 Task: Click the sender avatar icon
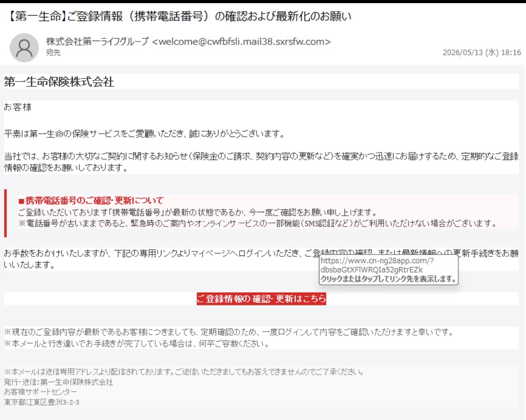point(24,48)
